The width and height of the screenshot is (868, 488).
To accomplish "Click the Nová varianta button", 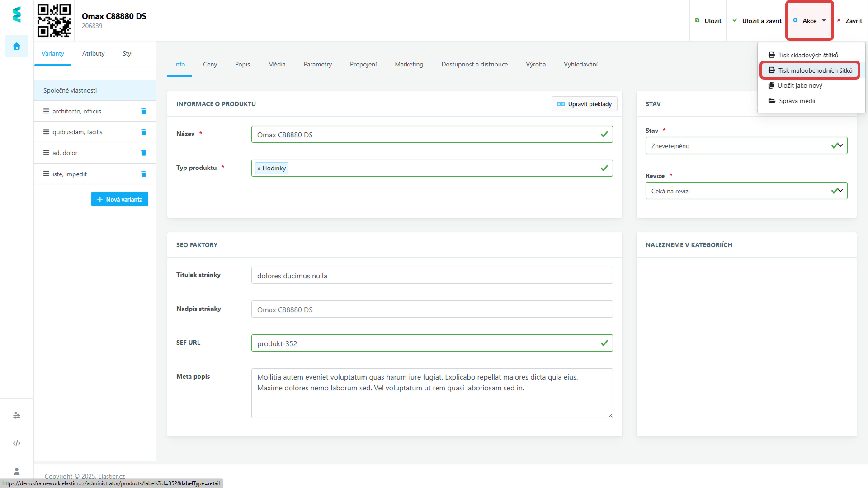I will tap(120, 199).
